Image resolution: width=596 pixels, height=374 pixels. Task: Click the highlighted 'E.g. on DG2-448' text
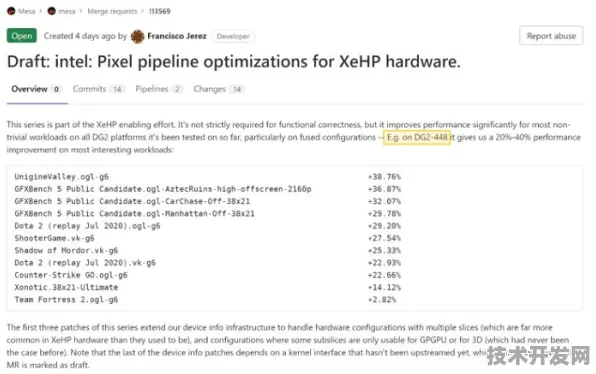point(417,137)
